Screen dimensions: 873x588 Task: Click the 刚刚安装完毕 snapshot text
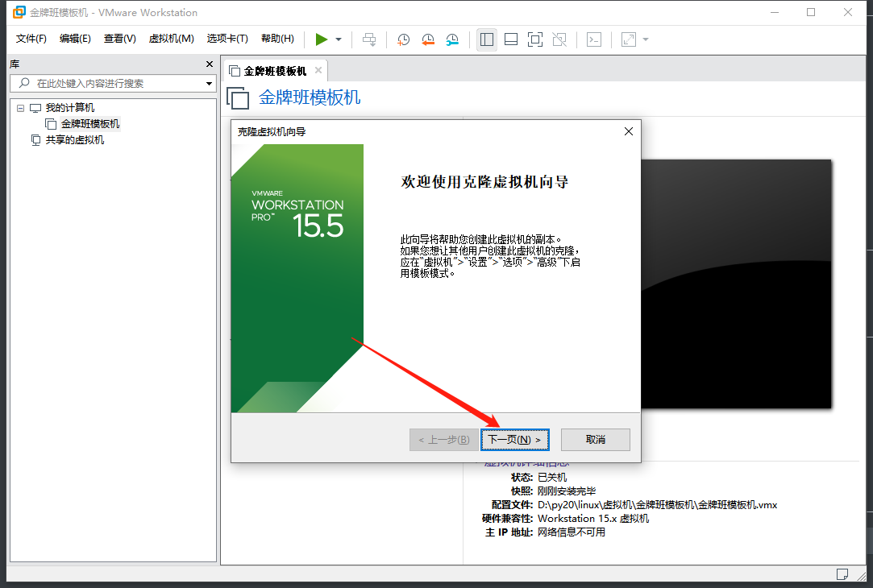pyautogui.click(x=567, y=491)
